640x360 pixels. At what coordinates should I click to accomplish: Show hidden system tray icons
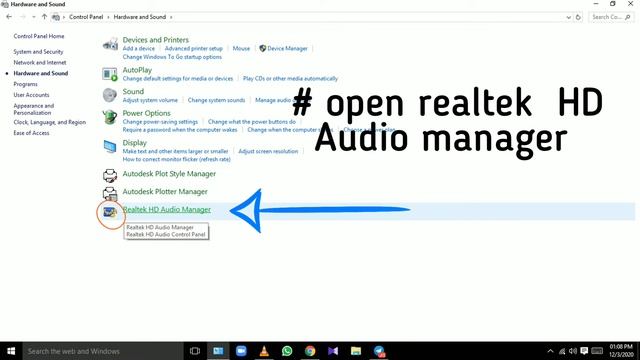pyautogui.click(x=550, y=351)
